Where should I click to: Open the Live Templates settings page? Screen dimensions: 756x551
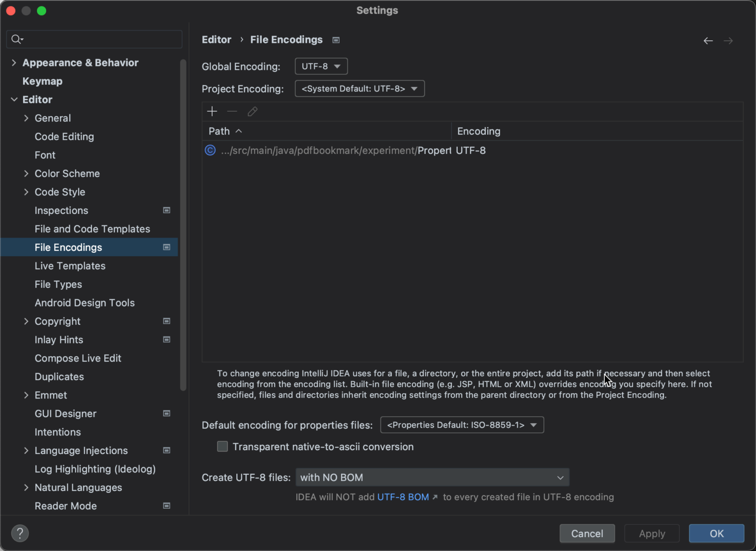(70, 266)
